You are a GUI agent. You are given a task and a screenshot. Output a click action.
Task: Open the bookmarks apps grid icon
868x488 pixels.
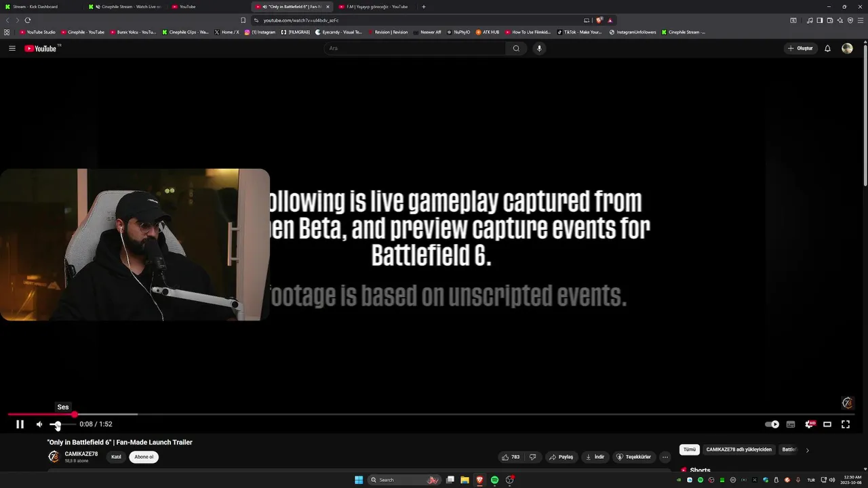7,32
